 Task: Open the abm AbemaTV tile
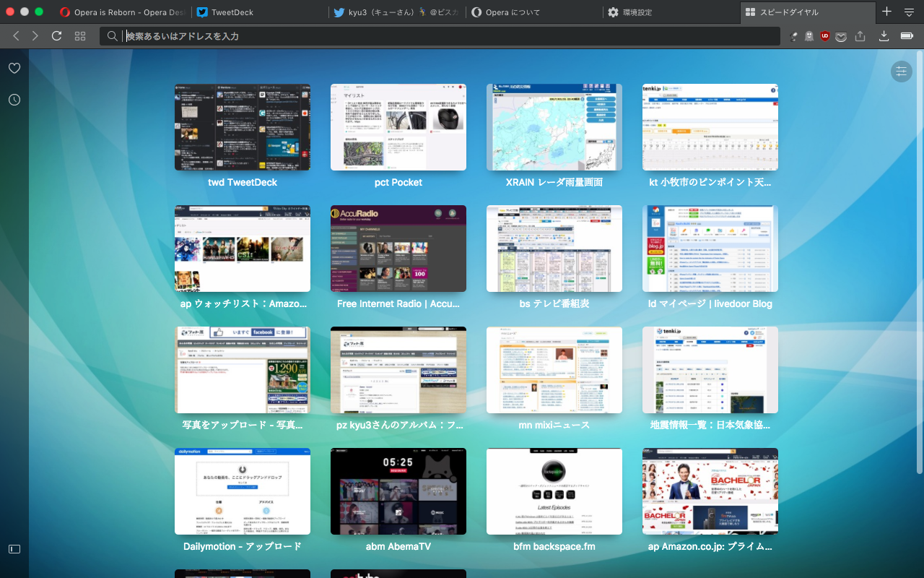398,491
